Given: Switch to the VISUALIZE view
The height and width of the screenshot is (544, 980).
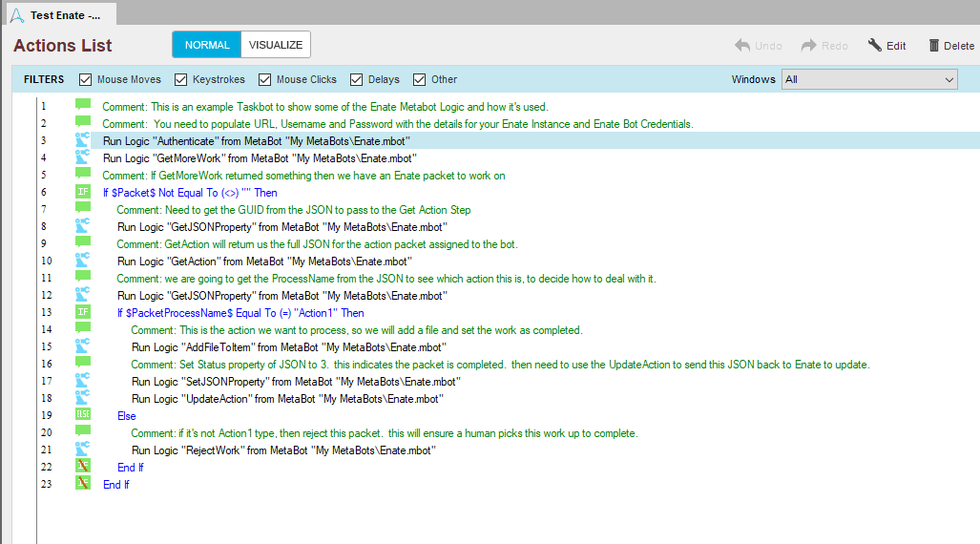Looking at the screenshot, I should click(276, 45).
